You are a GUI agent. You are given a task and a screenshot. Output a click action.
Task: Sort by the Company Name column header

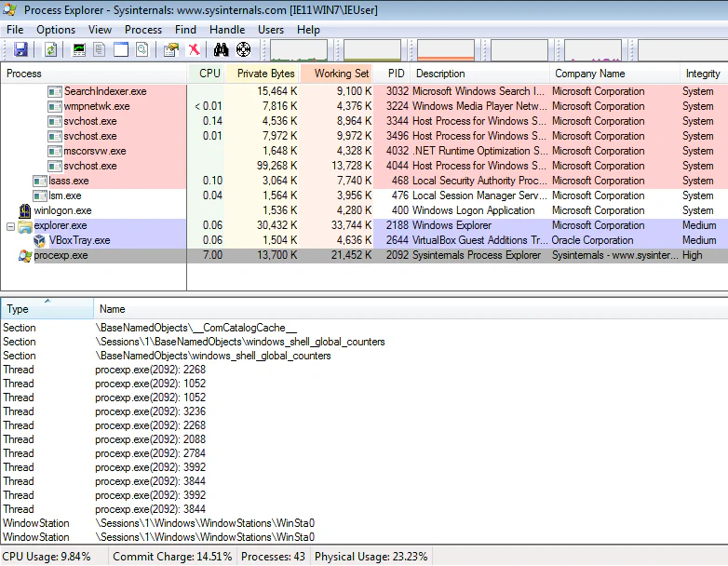614,74
